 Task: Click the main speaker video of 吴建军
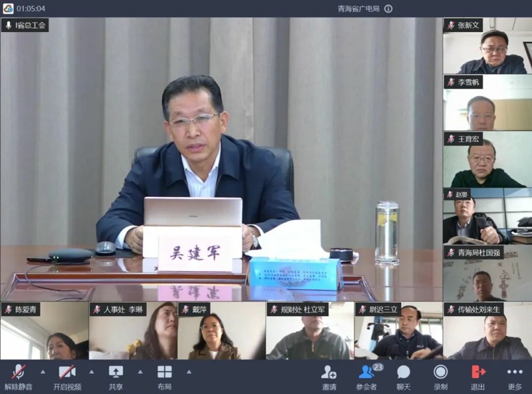(x=221, y=159)
